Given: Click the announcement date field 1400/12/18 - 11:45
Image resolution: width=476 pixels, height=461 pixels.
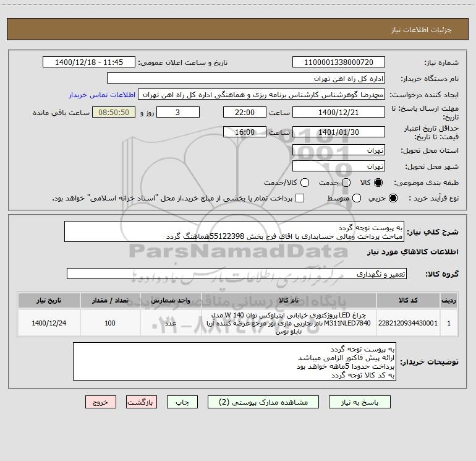Looking at the screenshot, I should [x=89, y=62].
